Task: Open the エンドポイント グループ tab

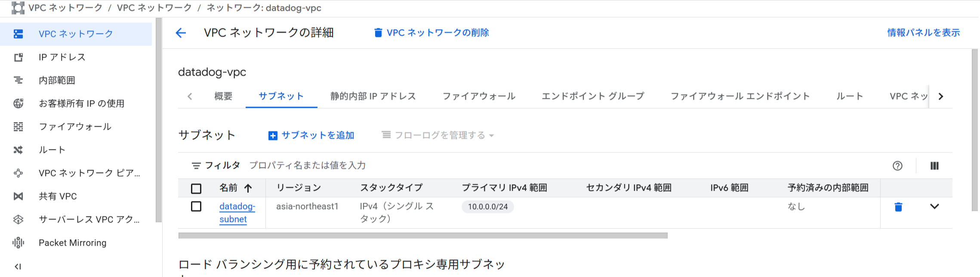Action: [x=593, y=96]
